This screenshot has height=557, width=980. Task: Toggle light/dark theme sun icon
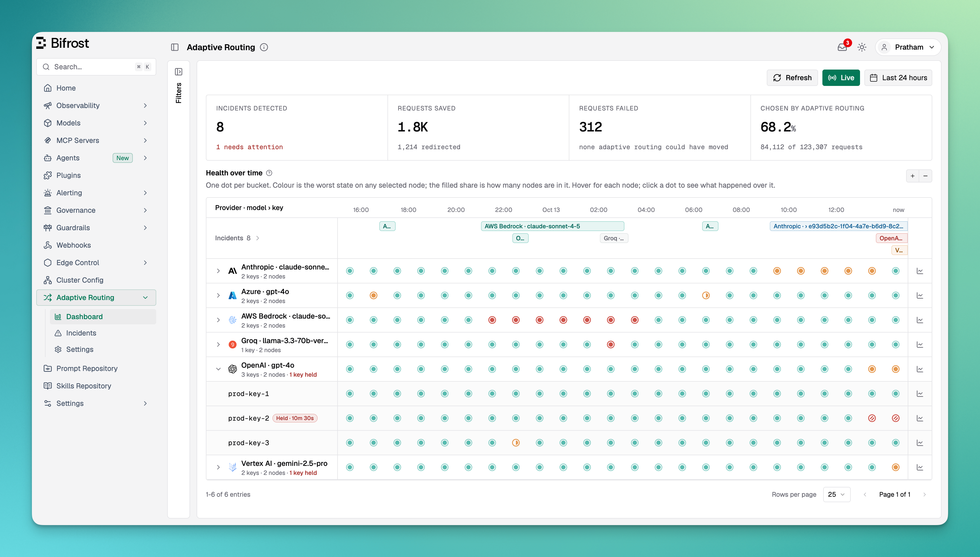tap(862, 47)
